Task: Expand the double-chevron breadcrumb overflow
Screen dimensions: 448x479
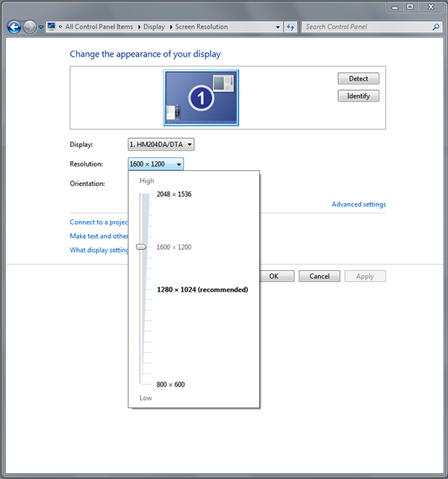Action: (60, 27)
